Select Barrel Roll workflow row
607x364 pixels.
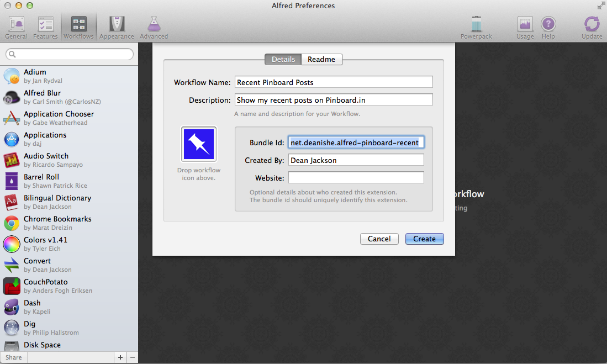[x=69, y=181]
